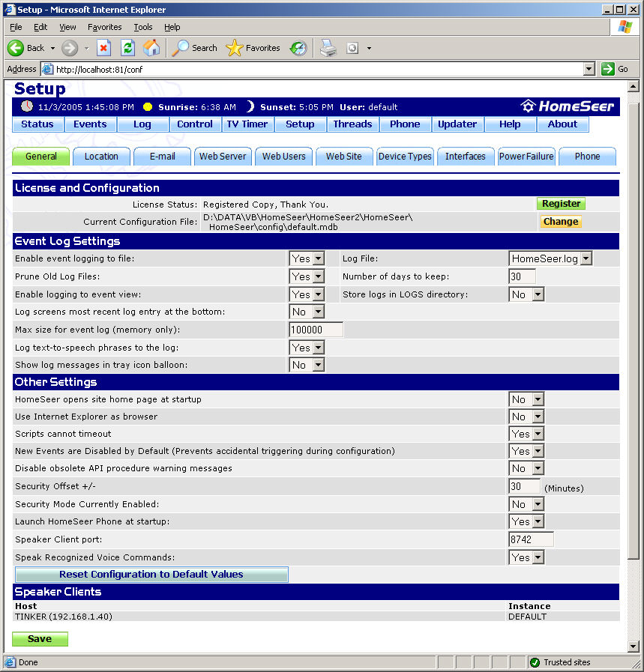
Task: Open the Favorites menu in menu bar
Action: click(105, 27)
